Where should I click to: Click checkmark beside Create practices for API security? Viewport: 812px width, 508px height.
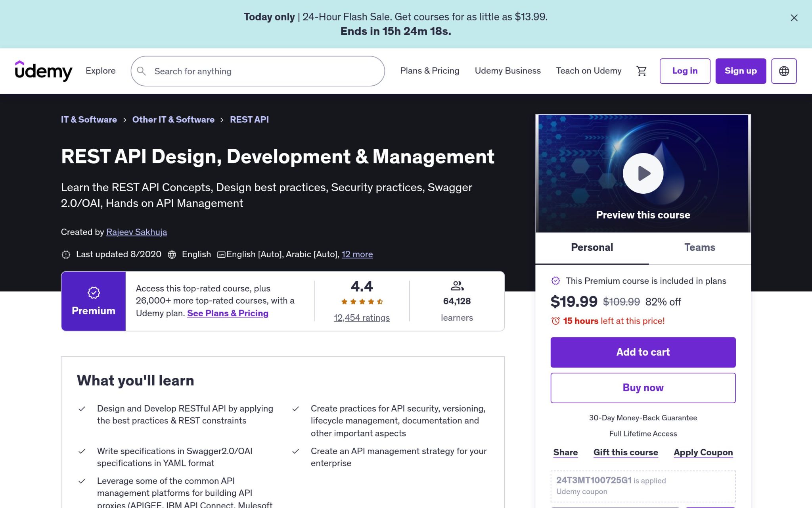tap(296, 409)
